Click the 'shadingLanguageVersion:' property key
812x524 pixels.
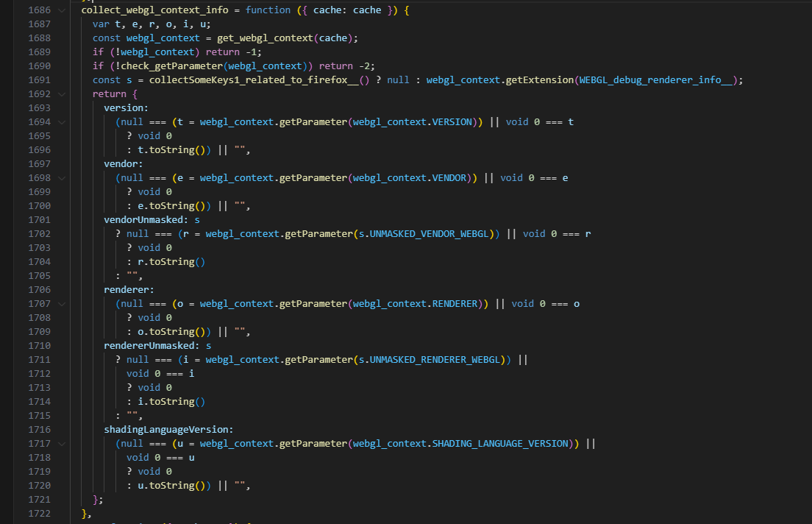pos(169,431)
